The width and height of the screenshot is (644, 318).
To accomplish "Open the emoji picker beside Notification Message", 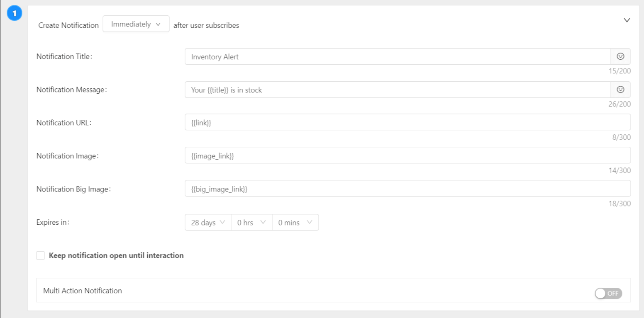I will click(x=620, y=90).
